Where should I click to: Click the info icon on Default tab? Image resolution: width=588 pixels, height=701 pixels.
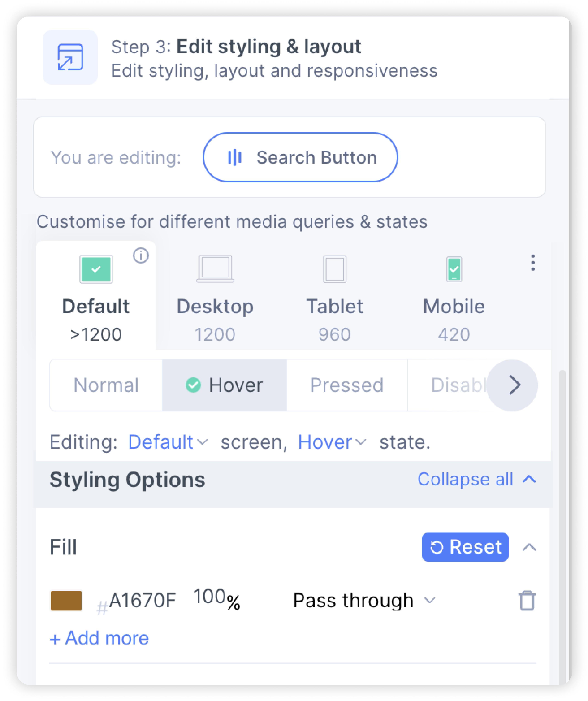pyautogui.click(x=141, y=256)
